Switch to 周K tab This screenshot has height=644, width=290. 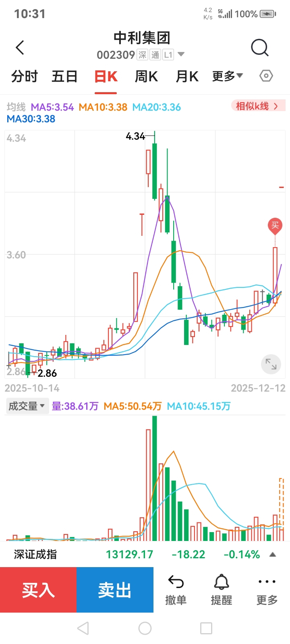[x=146, y=76]
